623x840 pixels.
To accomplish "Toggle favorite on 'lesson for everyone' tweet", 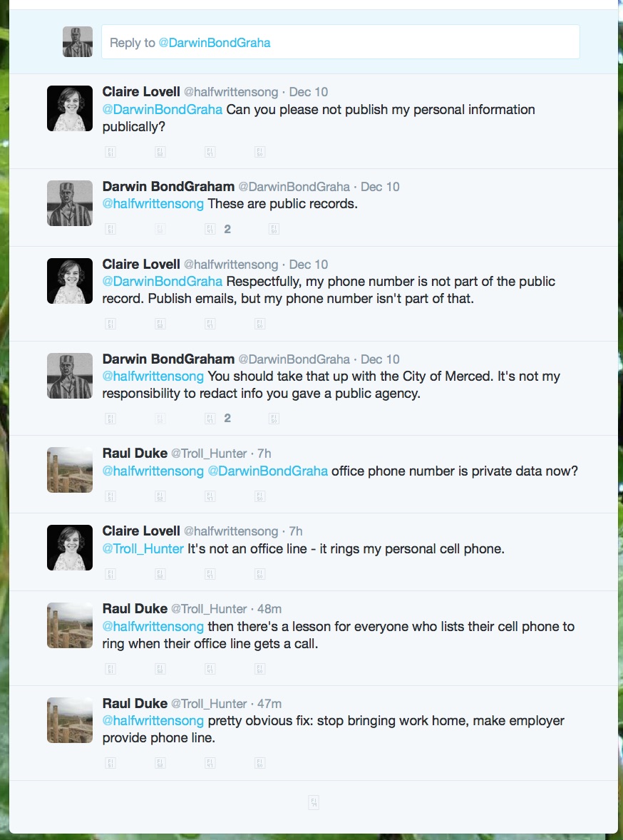I will [210, 669].
